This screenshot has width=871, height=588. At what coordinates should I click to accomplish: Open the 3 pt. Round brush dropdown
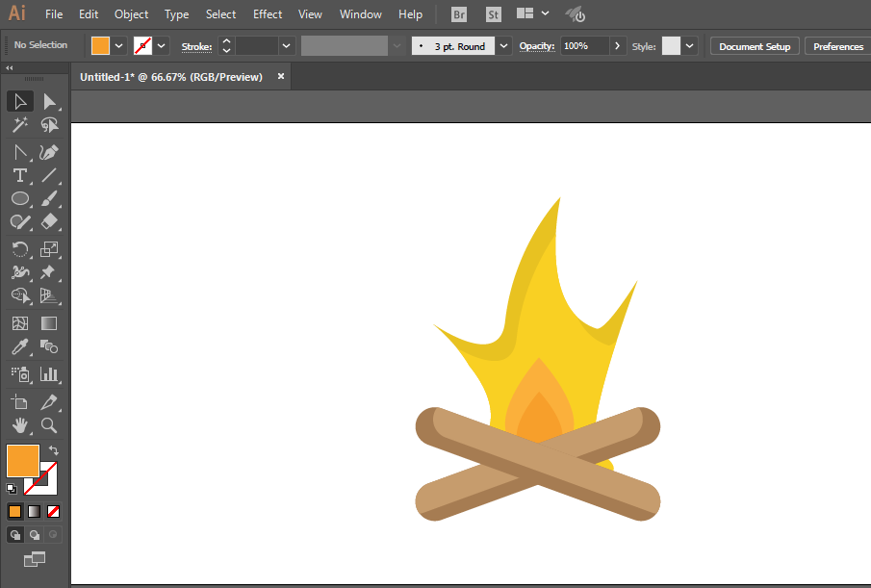pyautogui.click(x=503, y=46)
